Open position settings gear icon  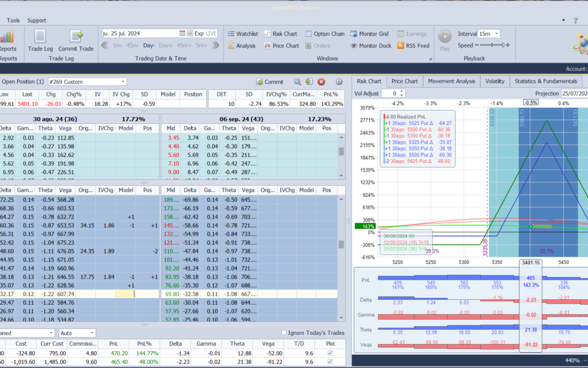tap(339, 82)
